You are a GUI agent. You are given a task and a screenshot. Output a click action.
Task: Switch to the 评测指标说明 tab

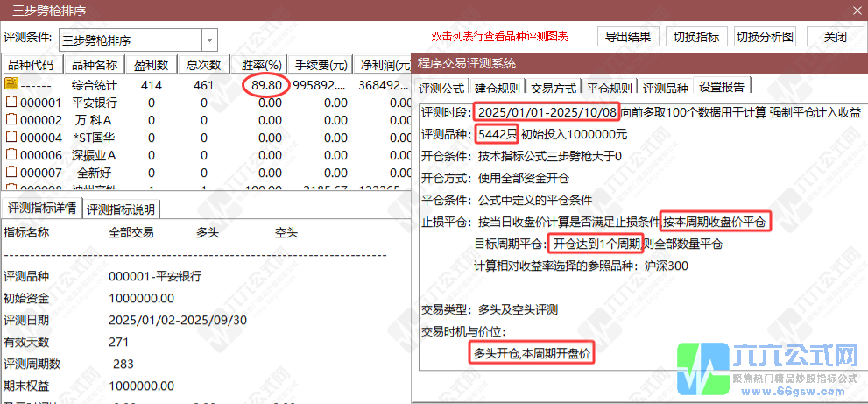pyautogui.click(x=123, y=209)
